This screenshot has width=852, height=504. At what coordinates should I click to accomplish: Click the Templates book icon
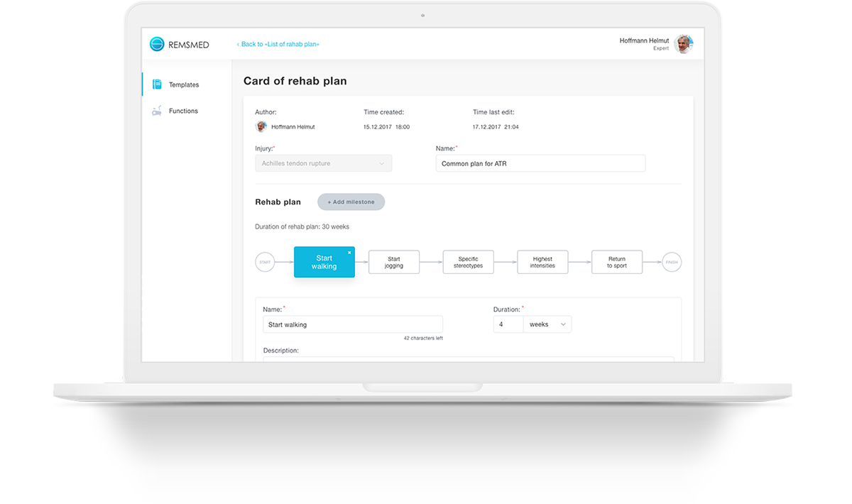tap(157, 84)
